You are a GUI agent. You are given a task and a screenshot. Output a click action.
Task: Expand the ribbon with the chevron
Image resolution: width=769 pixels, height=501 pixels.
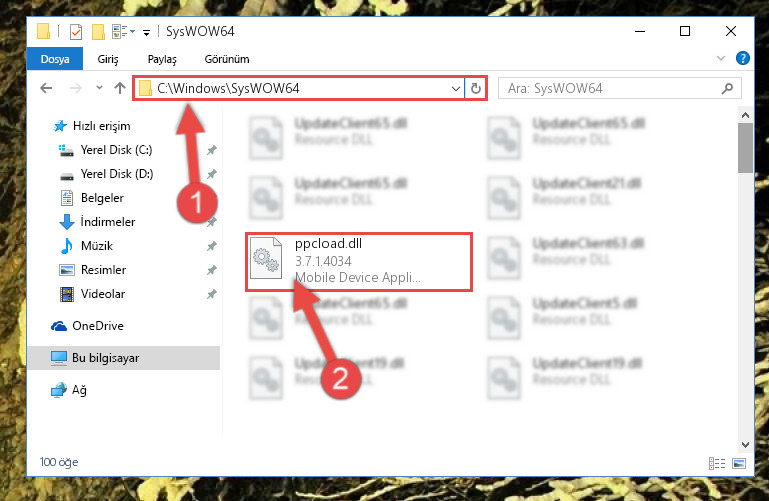[x=720, y=58]
